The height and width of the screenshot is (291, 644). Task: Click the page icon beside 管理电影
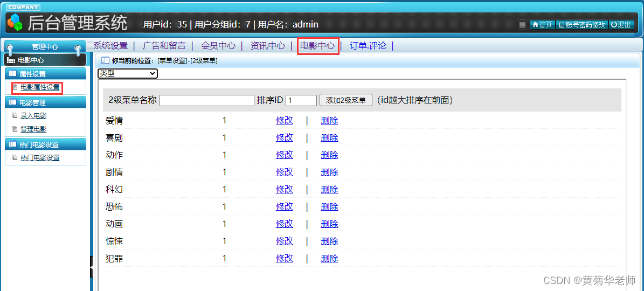pyautogui.click(x=15, y=129)
